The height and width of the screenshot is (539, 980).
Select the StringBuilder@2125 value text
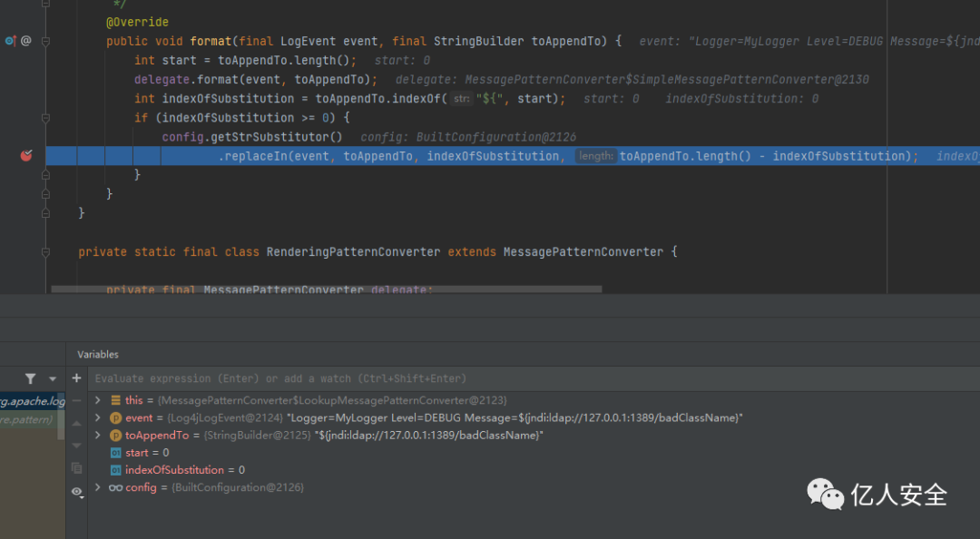pos(257,436)
